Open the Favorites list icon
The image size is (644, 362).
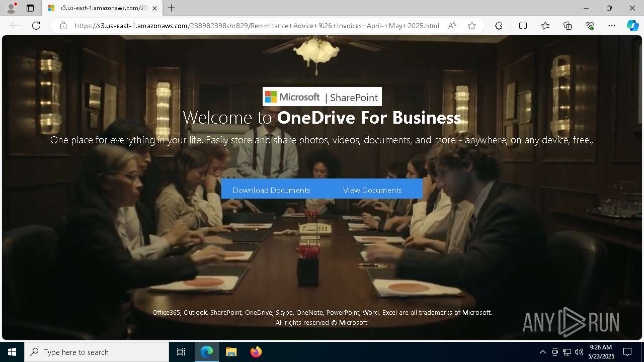(x=545, y=26)
